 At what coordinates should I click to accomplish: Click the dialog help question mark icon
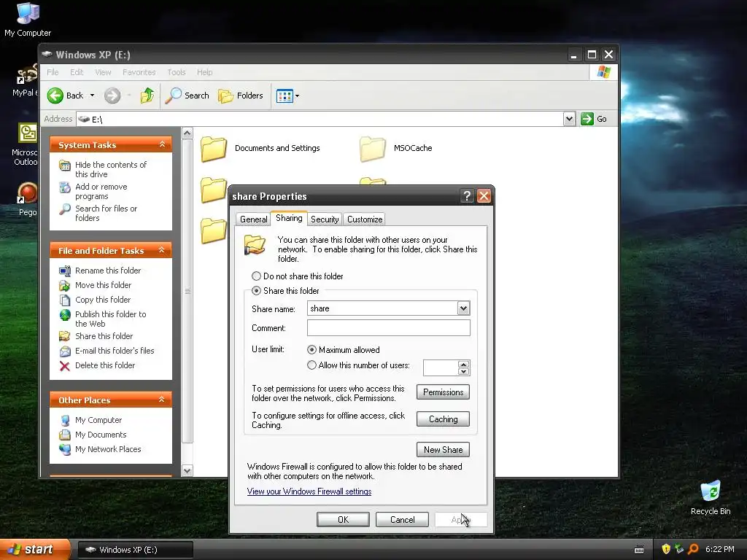467,195
